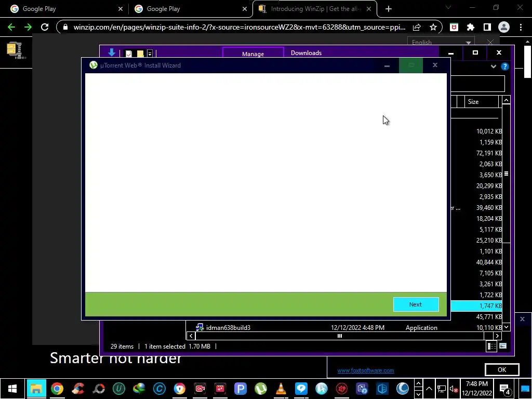Click the 72,191 KB size cell
The width and height of the screenshot is (532, 399).
(x=489, y=153)
